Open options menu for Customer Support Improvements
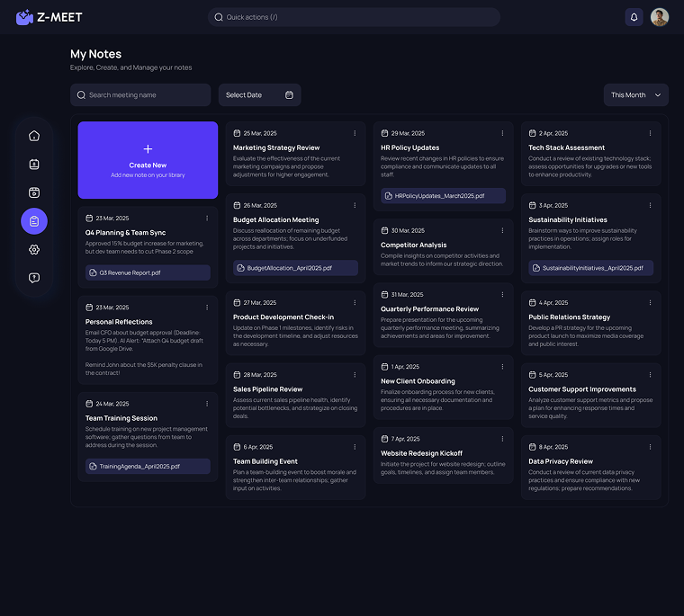 click(650, 374)
